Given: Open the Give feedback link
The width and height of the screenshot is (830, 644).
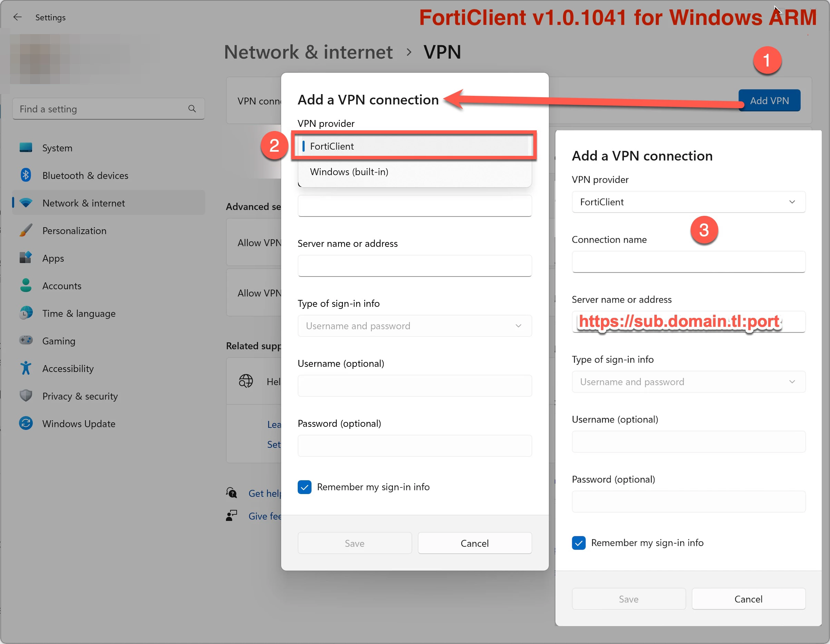Looking at the screenshot, I should [x=265, y=516].
